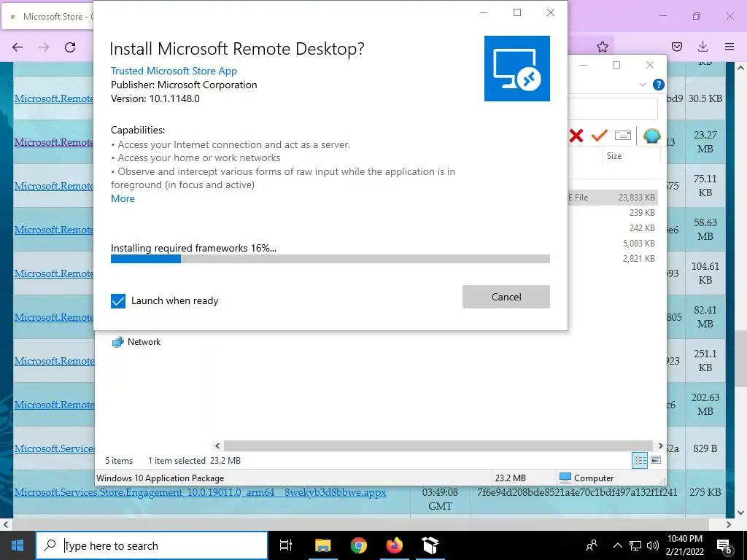Open the Trusted Microsoft Store App link
The width and height of the screenshot is (747, 560).
coord(174,71)
